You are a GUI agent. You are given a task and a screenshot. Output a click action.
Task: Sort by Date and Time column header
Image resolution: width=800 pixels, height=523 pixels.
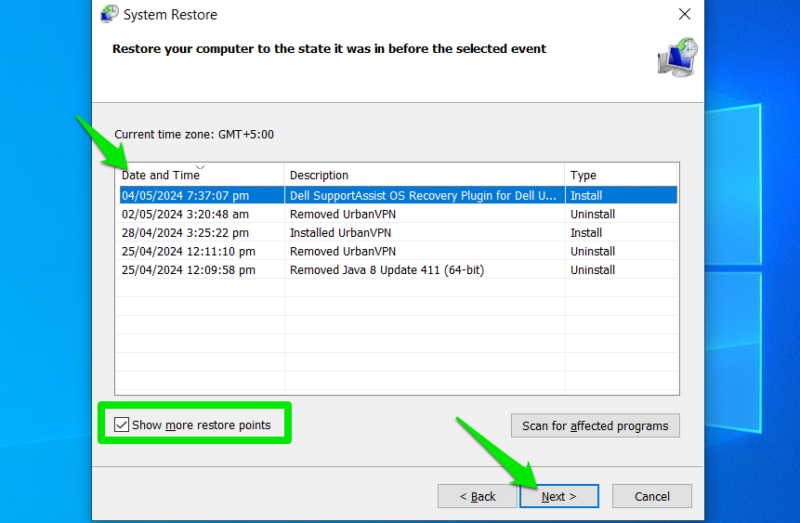(x=199, y=175)
